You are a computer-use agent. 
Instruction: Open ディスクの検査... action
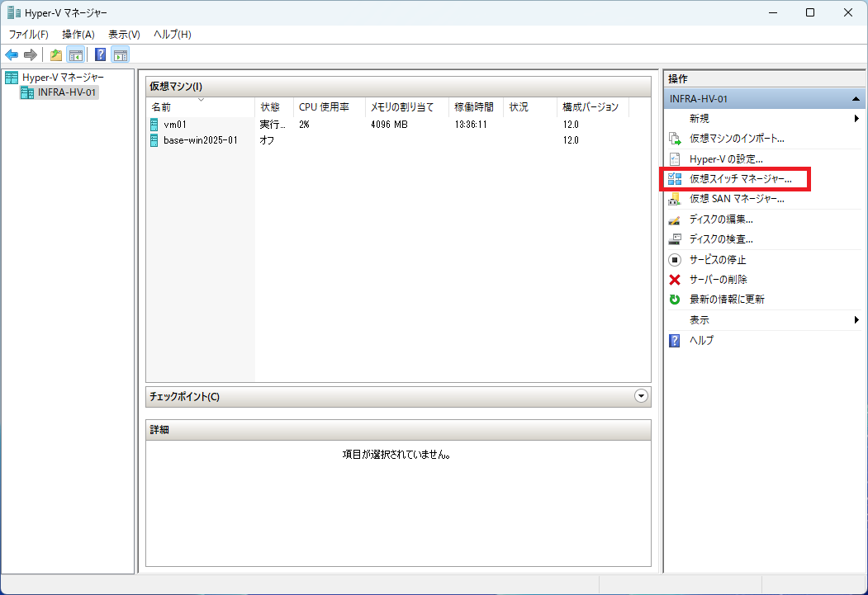coord(721,239)
